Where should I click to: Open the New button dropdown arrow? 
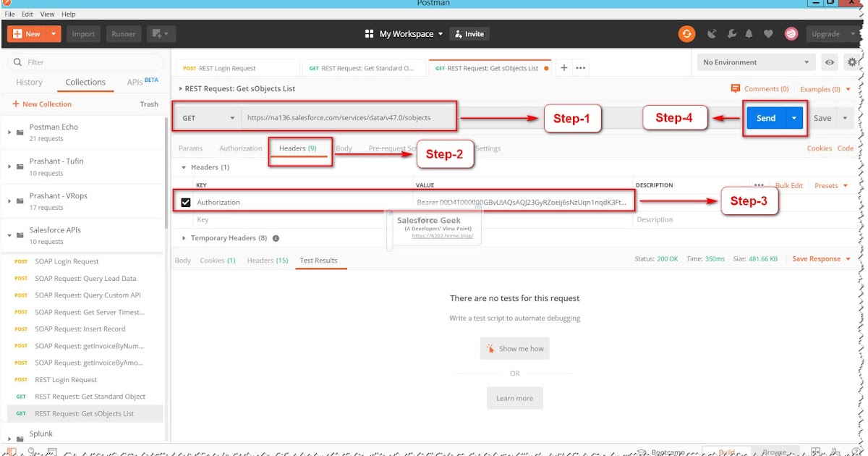(54, 33)
